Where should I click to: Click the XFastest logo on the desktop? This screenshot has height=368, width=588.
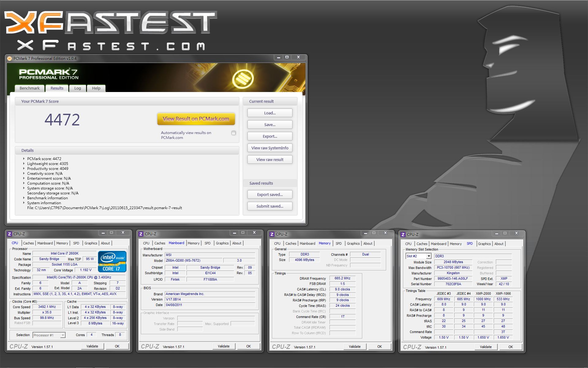point(111,30)
